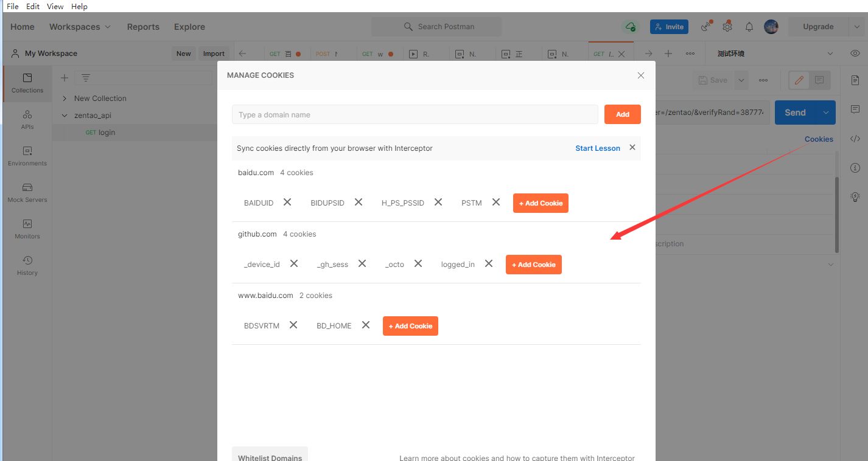Open the 测试环境 environment selector
Viewport: 868px width, 461px height.
[775, 54]
